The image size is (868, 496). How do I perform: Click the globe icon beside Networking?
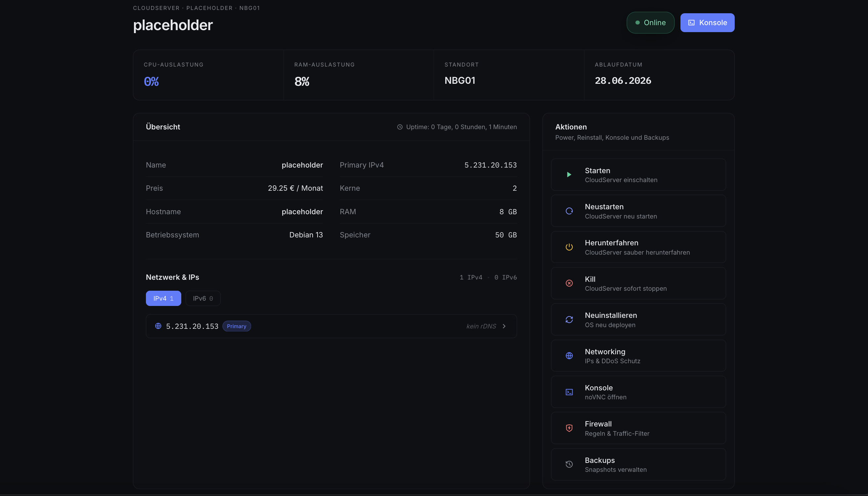[569, 356]
